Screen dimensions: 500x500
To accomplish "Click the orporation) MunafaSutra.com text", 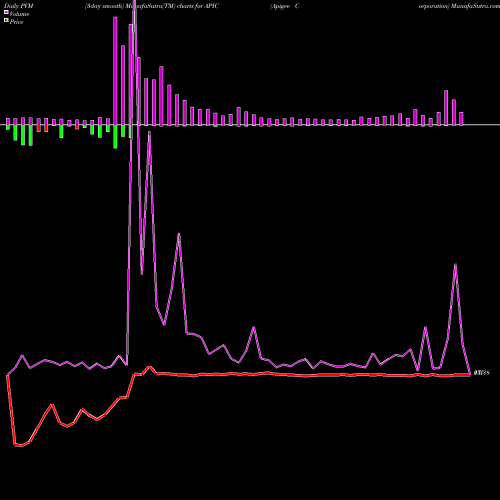I will [459, 6].
